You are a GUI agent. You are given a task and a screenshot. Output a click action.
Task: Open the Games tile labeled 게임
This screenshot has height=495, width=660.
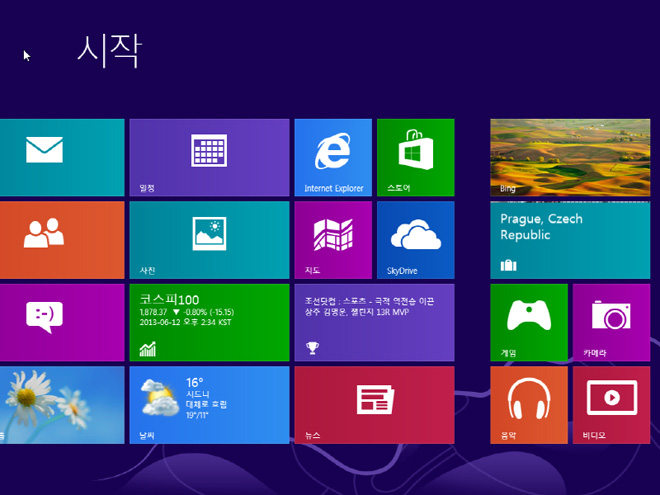tap(529, 322)
